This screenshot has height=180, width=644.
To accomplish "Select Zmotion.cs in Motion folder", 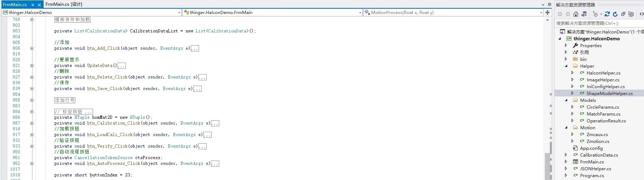I will tap(598, 141).
